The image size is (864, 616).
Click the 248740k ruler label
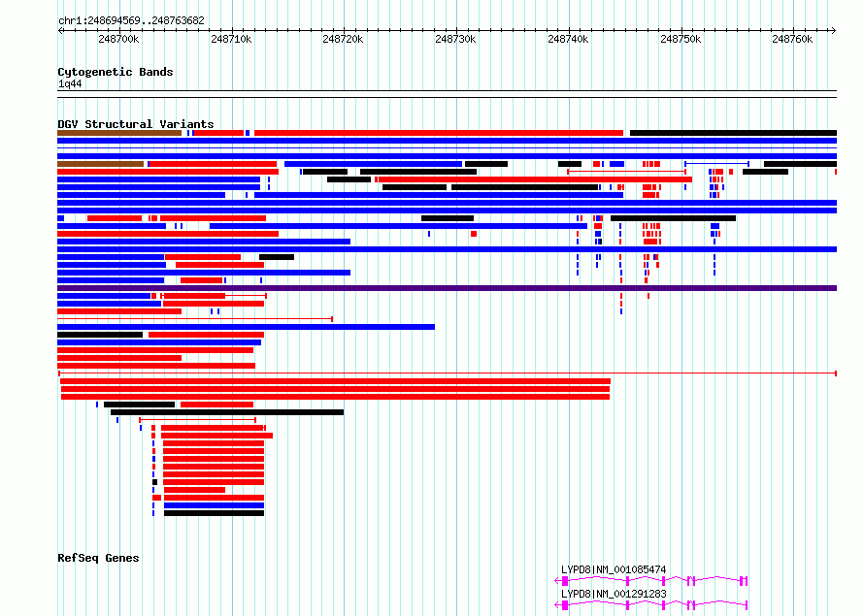568,39
